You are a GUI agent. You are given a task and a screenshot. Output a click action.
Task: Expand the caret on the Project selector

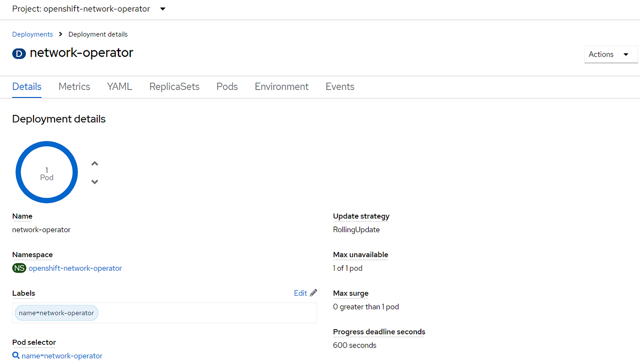pos(162,8)
